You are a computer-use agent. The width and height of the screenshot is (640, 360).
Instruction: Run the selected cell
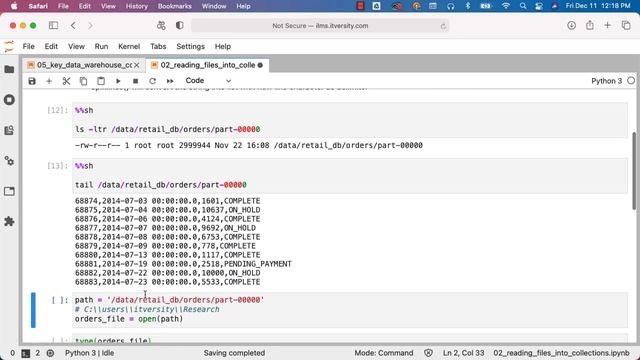pyautogui.click(x=118, y=81)
